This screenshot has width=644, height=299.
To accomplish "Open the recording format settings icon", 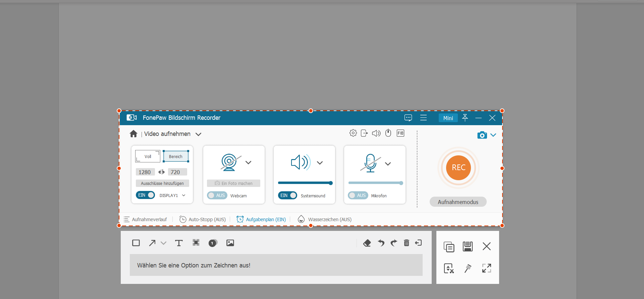I will click(x=400, y=133).
